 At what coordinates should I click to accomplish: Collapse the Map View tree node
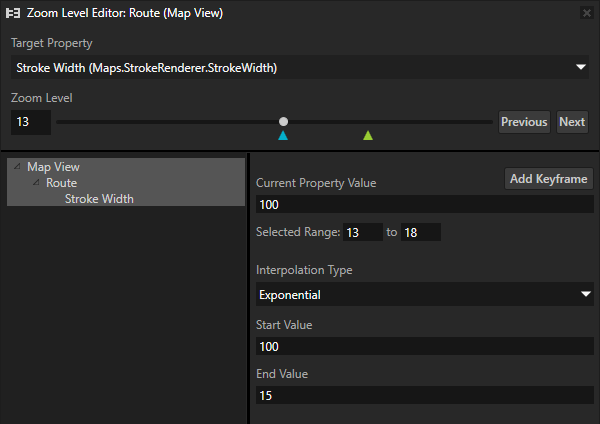pyautogui.click(x=17, y=166)
